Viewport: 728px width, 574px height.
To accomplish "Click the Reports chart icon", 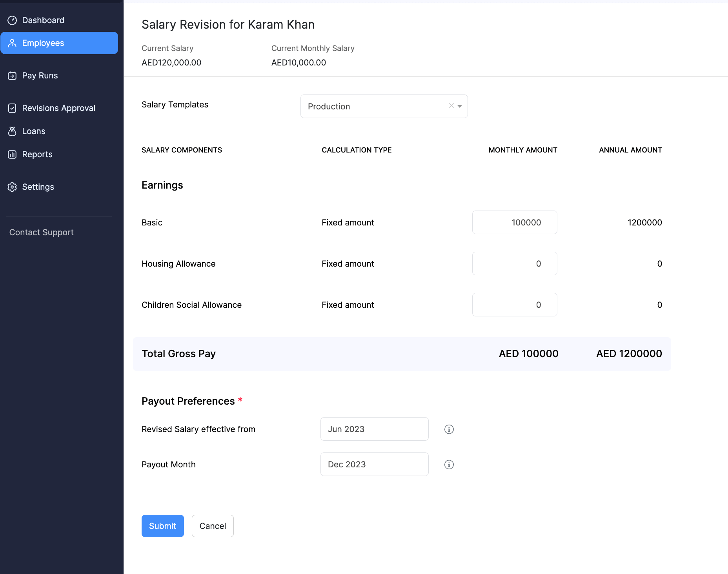I will coord(12,154).
